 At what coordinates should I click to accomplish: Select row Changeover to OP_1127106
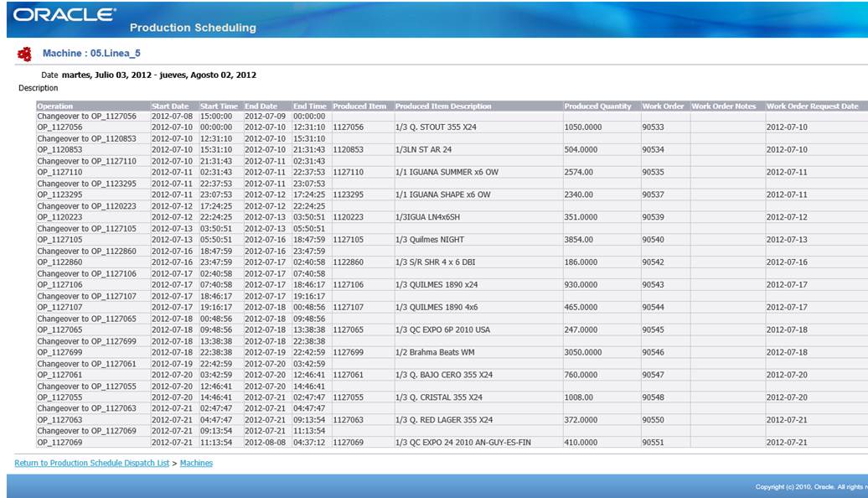pyautogui.click(x=452, y=273)
